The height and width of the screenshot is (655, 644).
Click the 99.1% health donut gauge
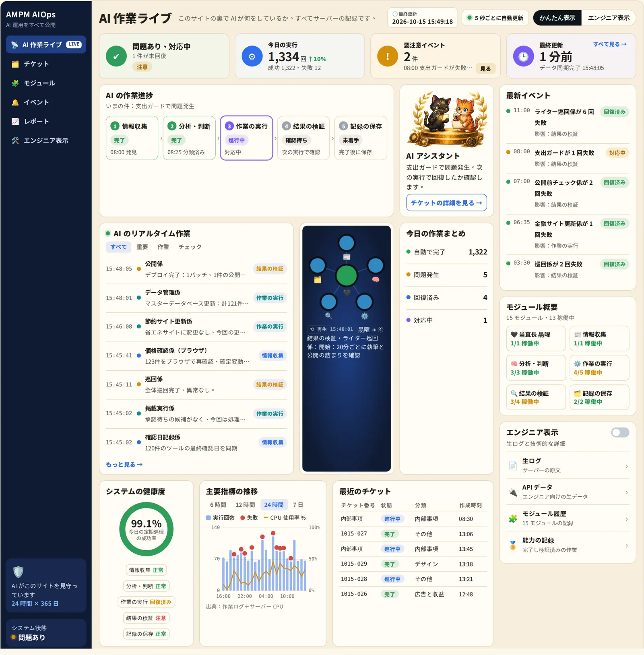(146, 529)
